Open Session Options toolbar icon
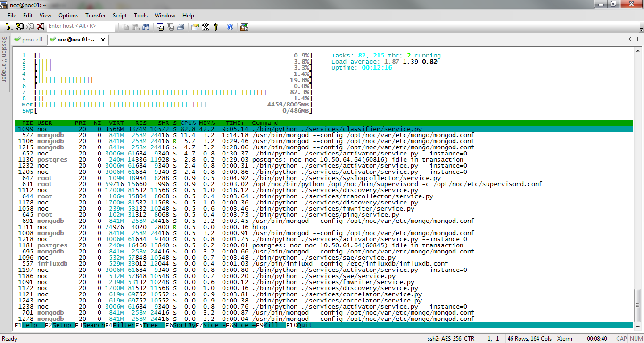Screen dimensions: 644x343 pos(195,27)
